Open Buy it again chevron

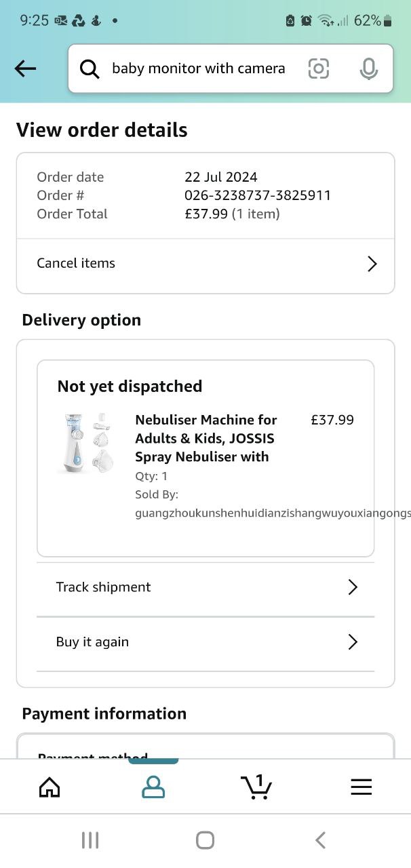tap(353, 642)
